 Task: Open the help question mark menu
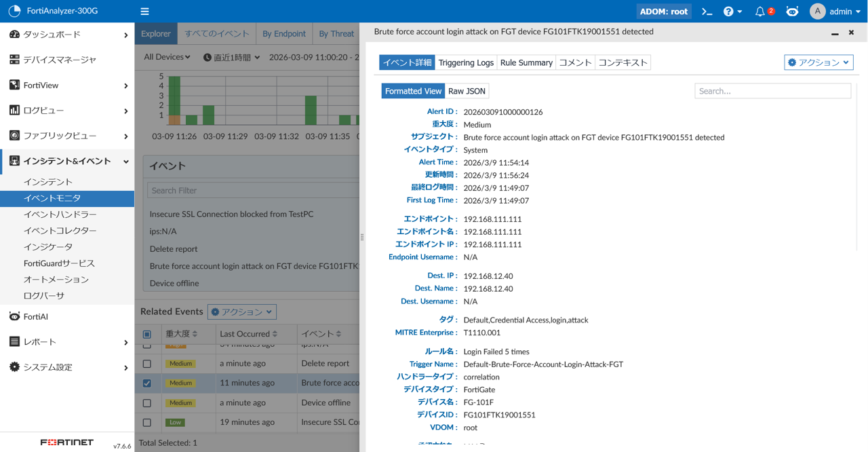pos(732,12)
